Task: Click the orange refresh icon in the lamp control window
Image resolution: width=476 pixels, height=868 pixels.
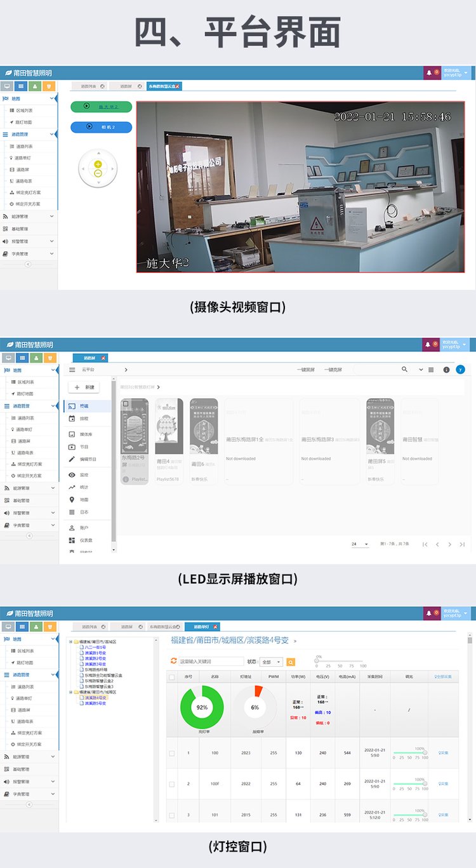Action: pyautogui.click(x=174, y=661)
